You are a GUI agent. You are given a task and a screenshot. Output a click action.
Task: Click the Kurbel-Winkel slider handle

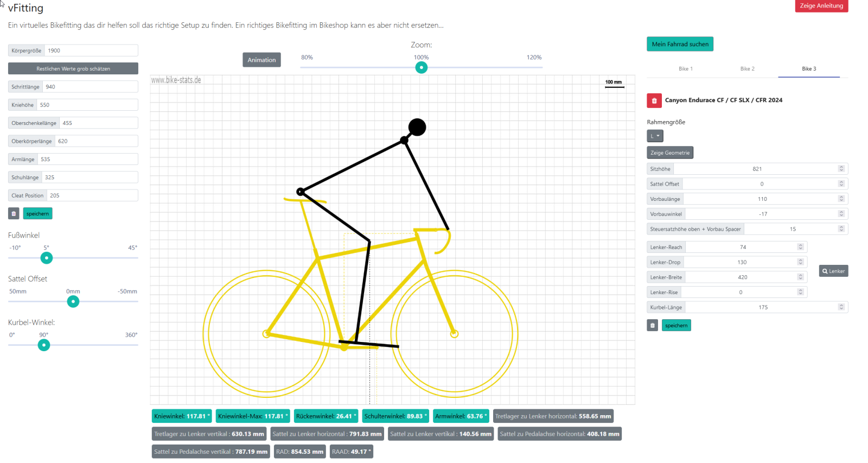(x=44, y=345)
